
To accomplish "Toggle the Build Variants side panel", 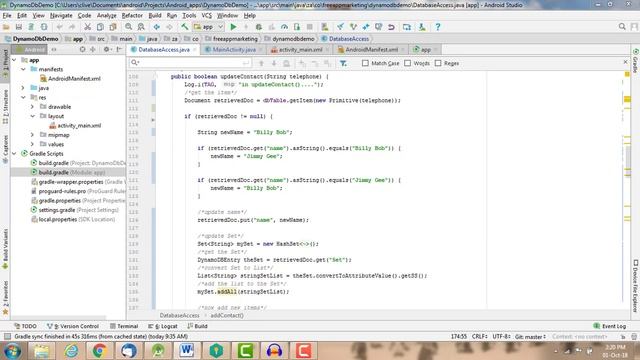I will [x=5, y=249].
